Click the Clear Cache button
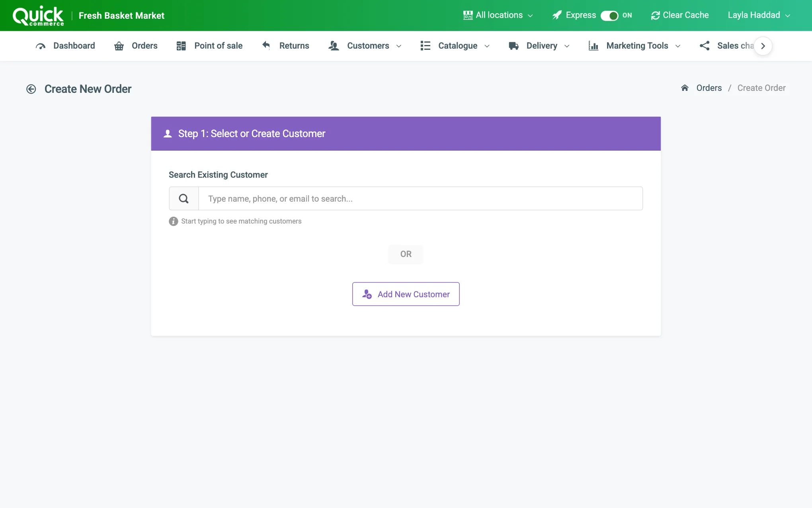This screenshot has height=508, width=812. click(680, 15)
